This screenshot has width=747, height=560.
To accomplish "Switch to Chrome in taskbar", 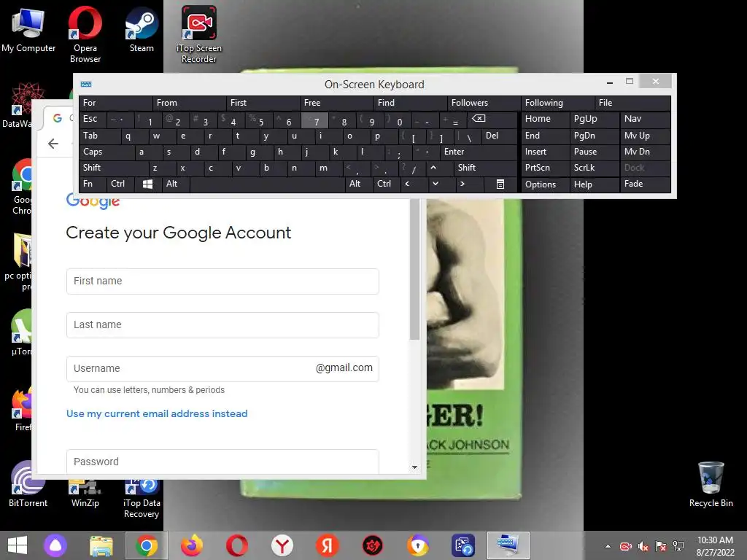I will [147, 545].
